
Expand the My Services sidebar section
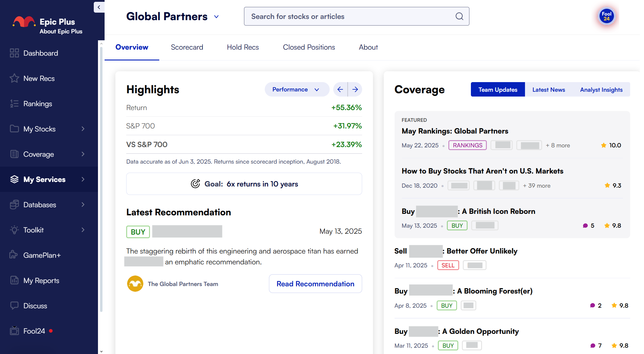tap(83, 179)
